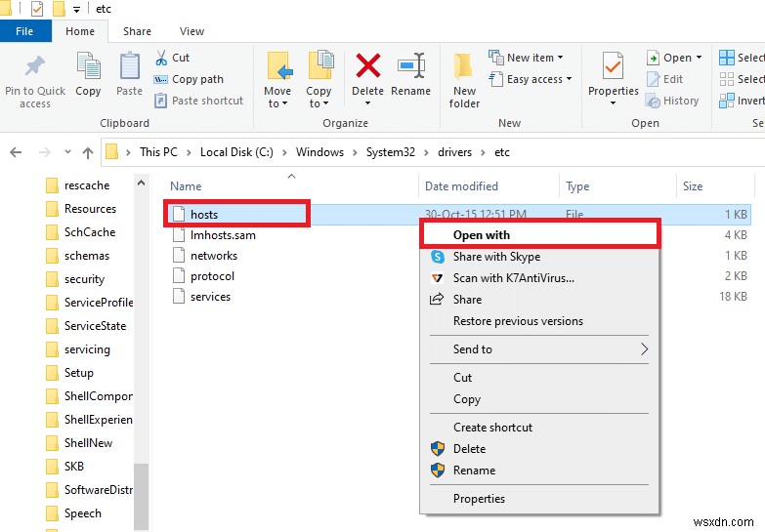Click the Rename icon in Organize group
Screen dimensions: 765x532
(x=410, y=65)
